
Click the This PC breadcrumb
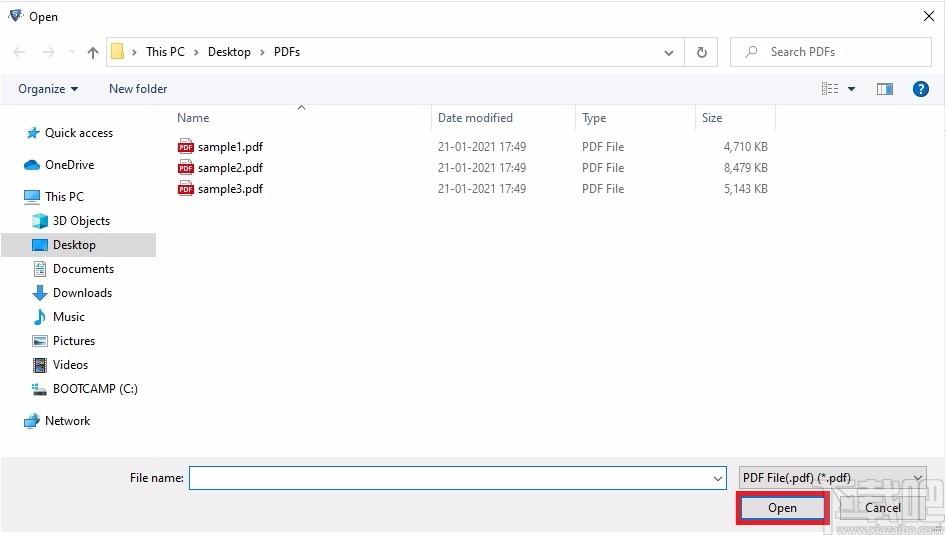pyautogui.click(x=165, y=52)
